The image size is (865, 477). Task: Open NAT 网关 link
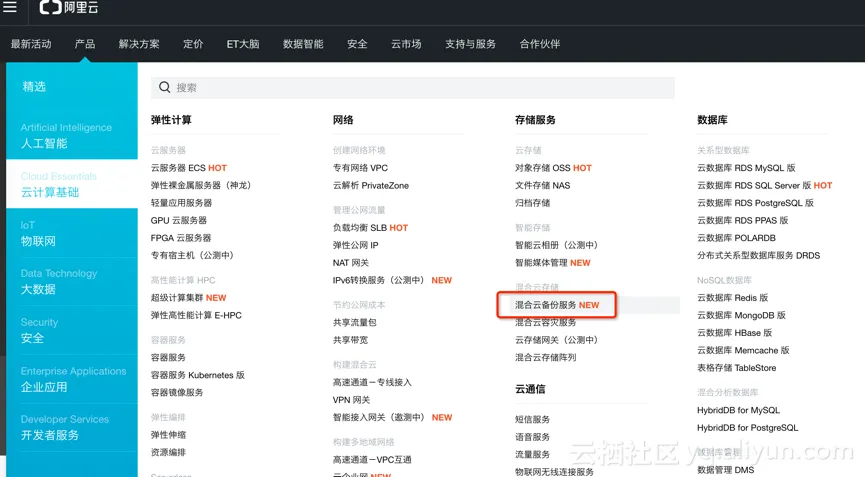tap(350, 263)
